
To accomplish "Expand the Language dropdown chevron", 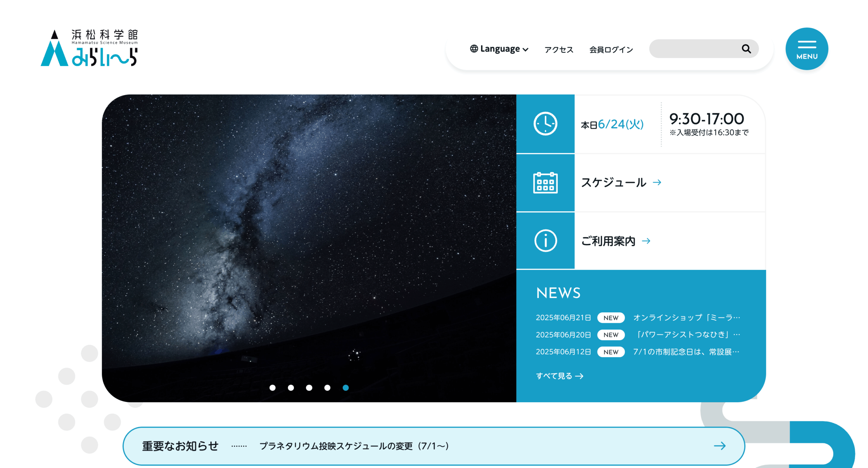I will click(x=525, y=50).
